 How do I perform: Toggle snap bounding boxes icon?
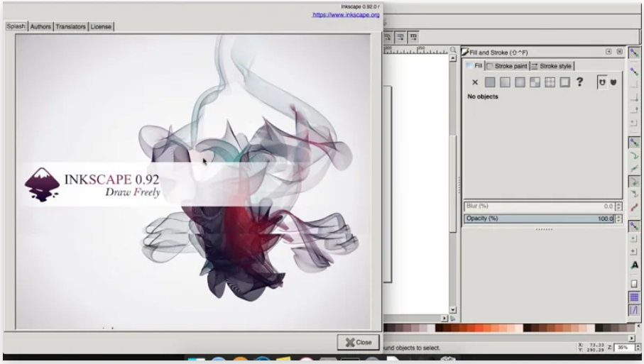634,72
